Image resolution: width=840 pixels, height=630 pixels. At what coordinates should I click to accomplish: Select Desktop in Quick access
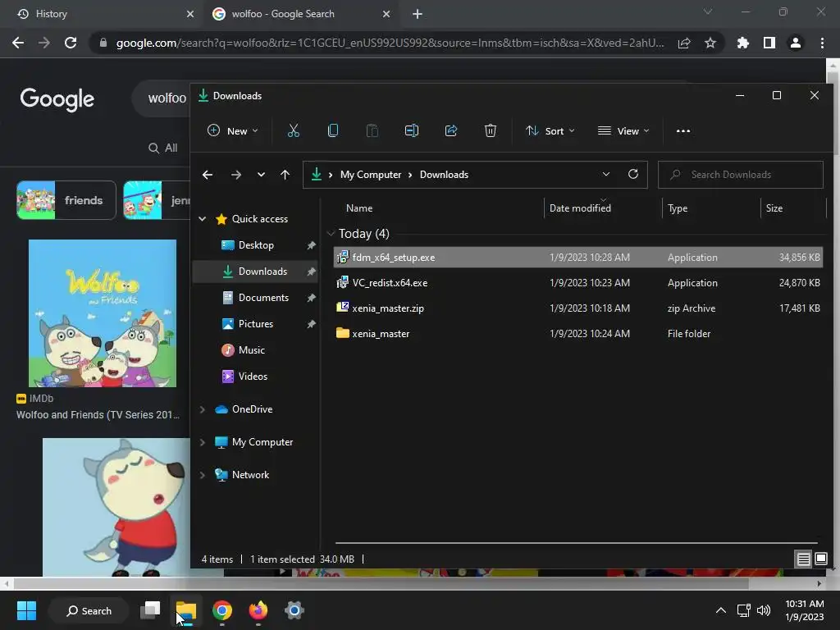coord(254,245)
